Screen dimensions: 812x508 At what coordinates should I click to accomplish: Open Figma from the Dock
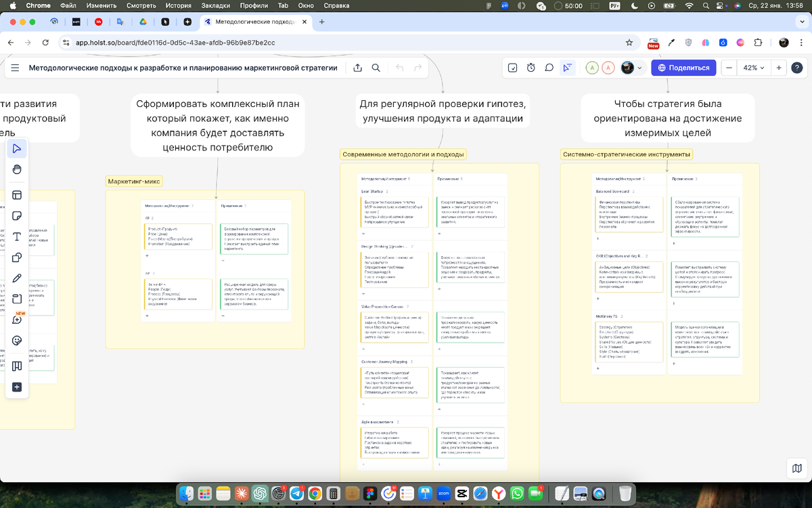click(370, 494)
